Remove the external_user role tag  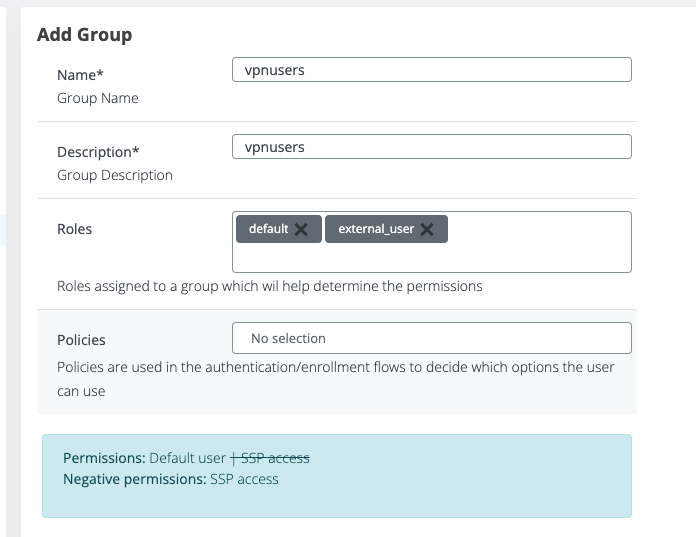click(x=427, y=229)
